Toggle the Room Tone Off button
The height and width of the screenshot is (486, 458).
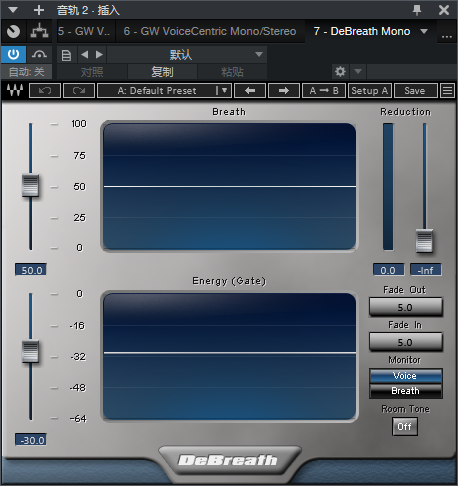coord(404,426)
